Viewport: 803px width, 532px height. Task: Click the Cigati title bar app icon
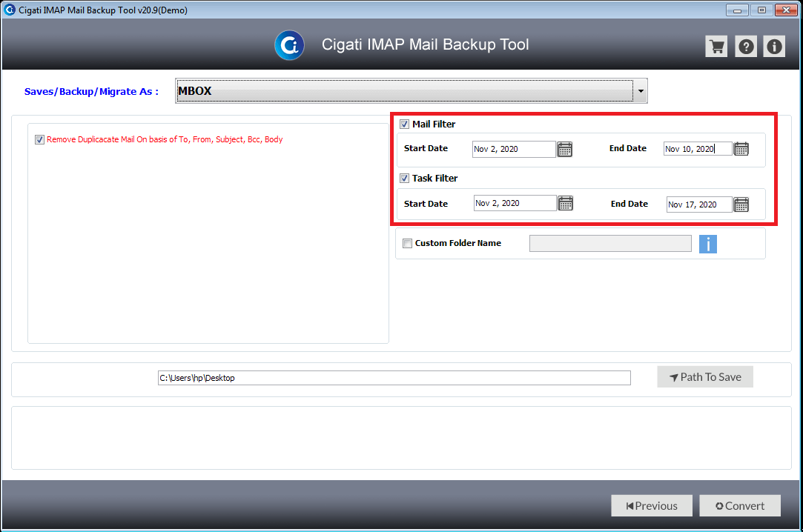tap(9, 10)
